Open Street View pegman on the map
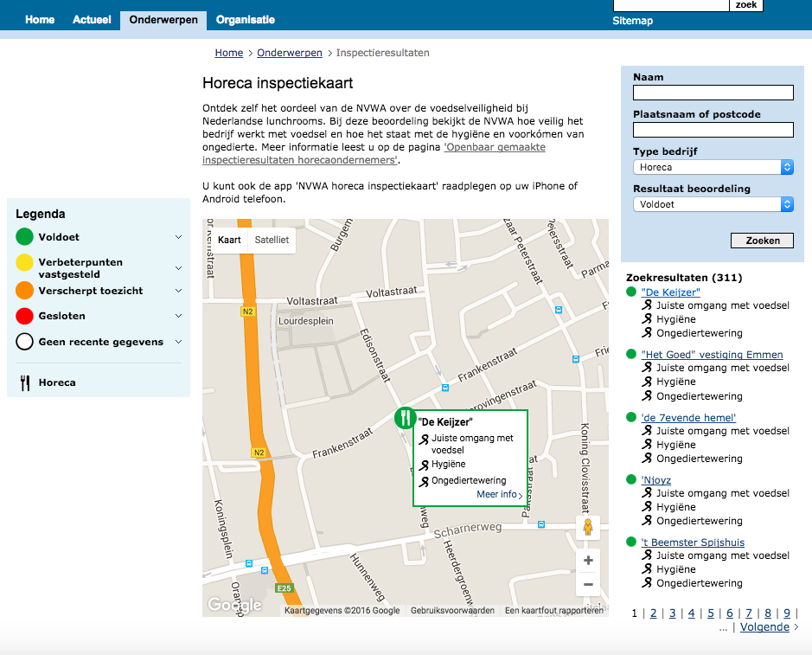 (x=588, y=527)
